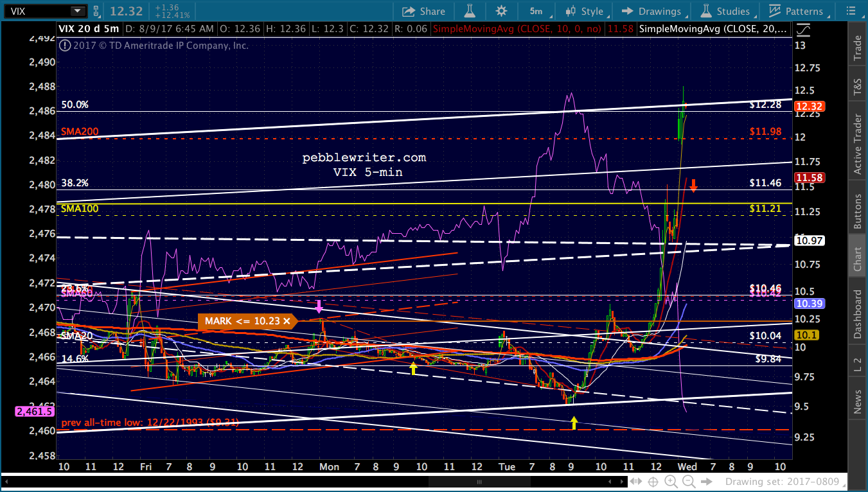The width and height of the screenshot is (868, 492).
Task: Open the Active Trader sidebar tab
Action: pos(857,145)
